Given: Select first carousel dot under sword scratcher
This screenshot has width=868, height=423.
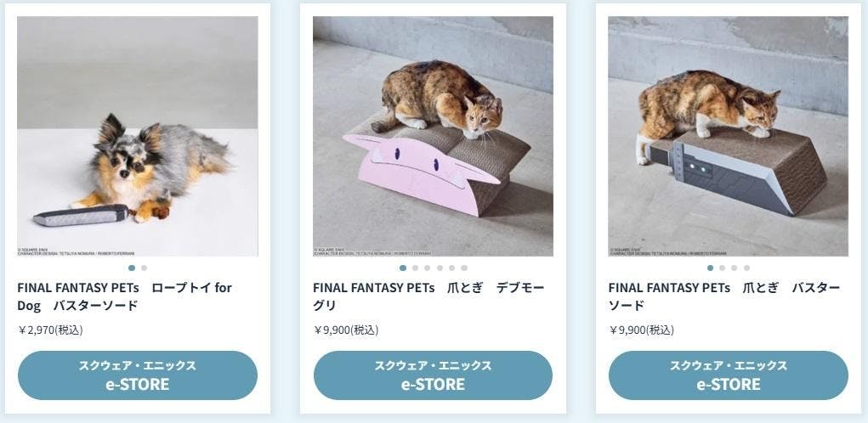Looking at the screenshot, I should coord(710,268).
